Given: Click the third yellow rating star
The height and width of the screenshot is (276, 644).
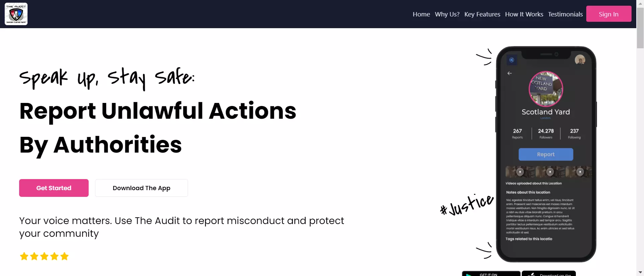Looking at the screenshot, I should [x=44, y=257].
